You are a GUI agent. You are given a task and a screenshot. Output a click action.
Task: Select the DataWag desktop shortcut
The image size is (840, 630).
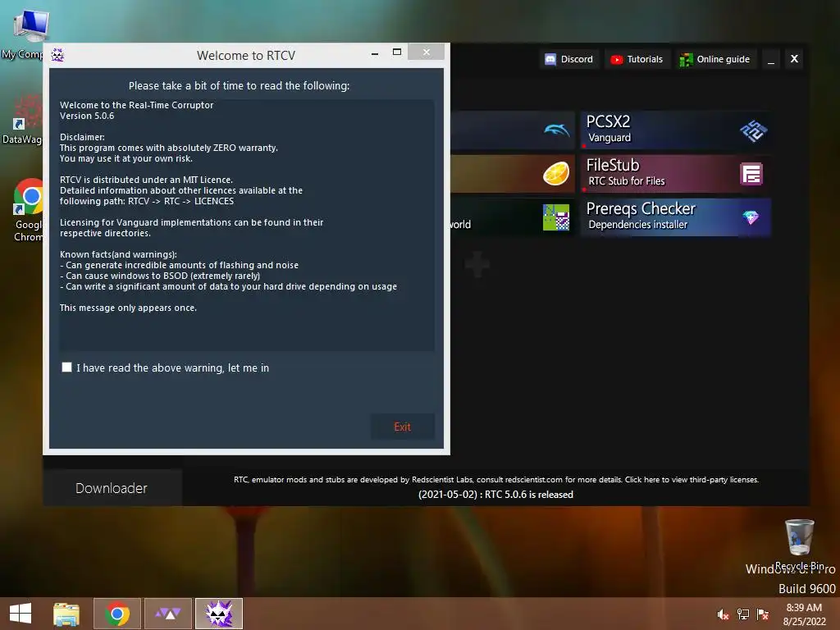point(22,119)
